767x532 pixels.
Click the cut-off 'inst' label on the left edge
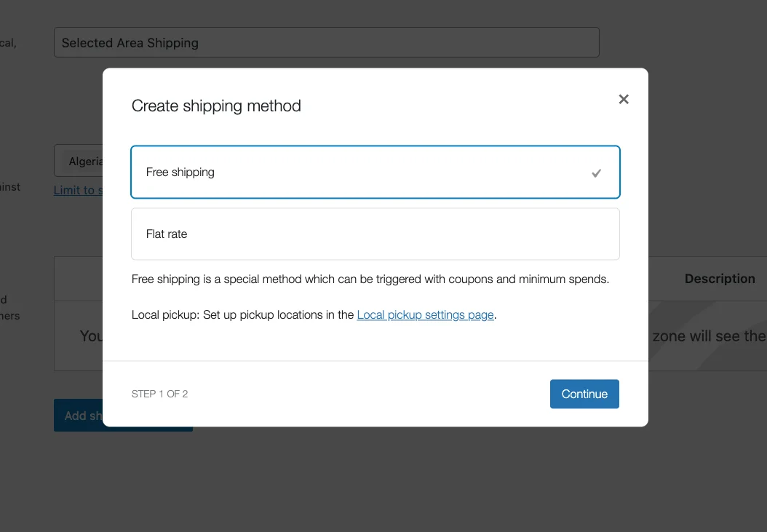pos(10,187)
